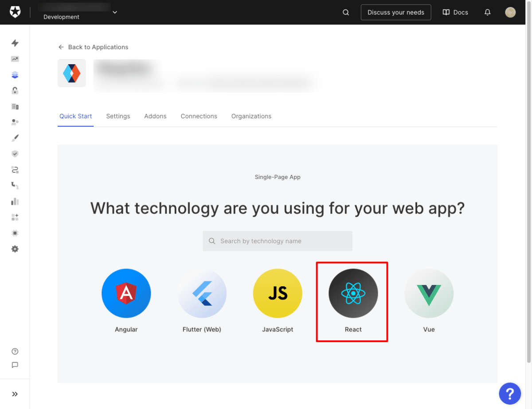Open the Marketplace grid-plus icon in sidebar

[x=15, y=217]
